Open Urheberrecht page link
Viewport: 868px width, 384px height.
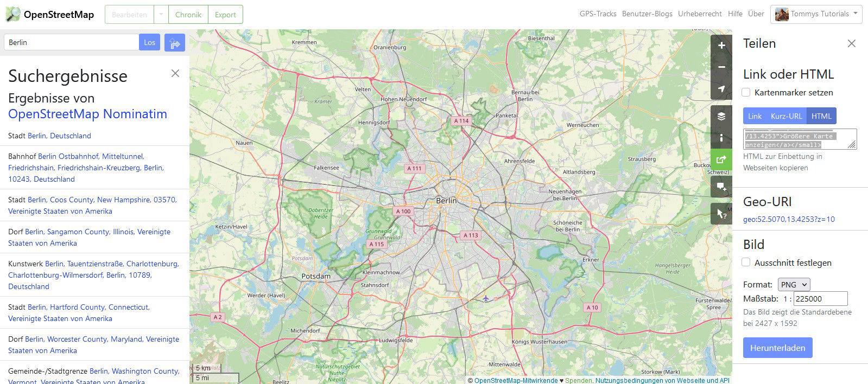(x=700, y=14)
